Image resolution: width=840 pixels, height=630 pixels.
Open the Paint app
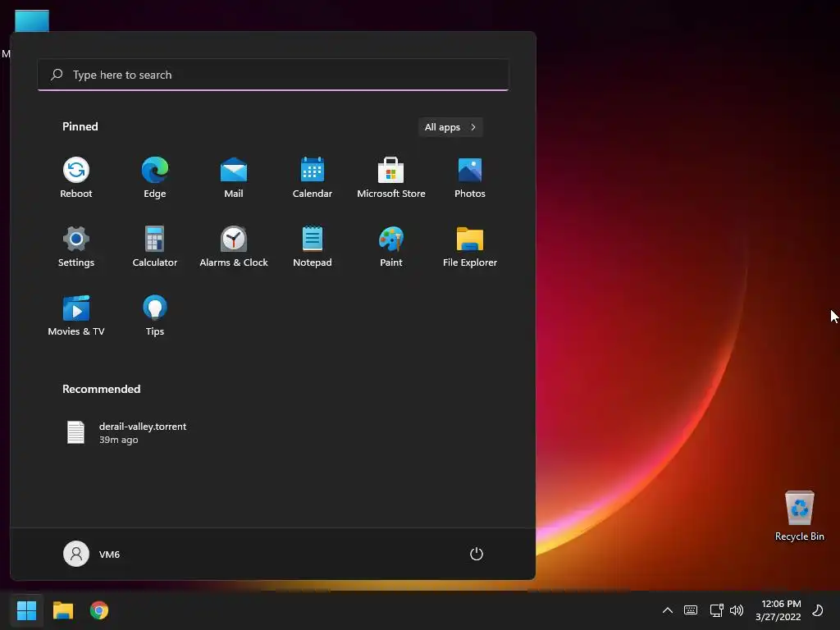(x=391, y=247)
